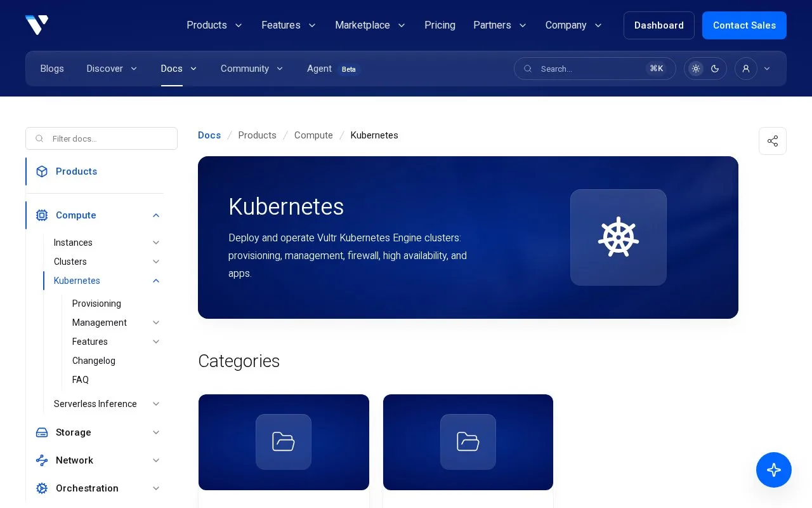Click the Products cube icon in sidebar

pos(42,171)
